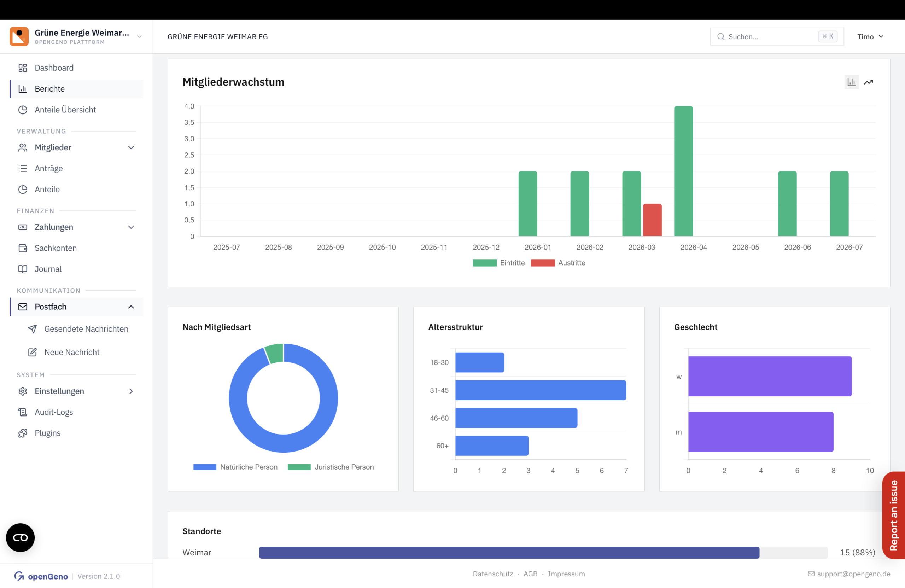Image resolution: width=905 pixels, height=588 pixels.
Task: Click the openGeno logo in the footer
Action: pos(41,576)
